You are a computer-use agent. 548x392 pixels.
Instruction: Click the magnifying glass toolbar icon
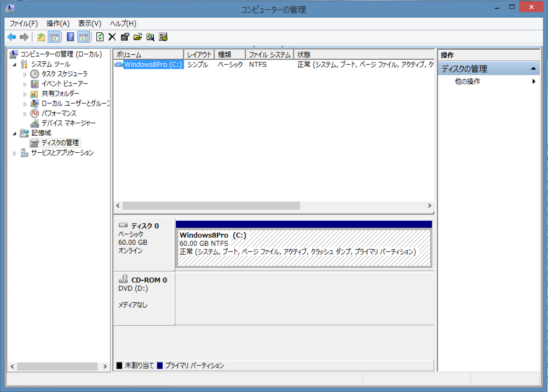pyautogui.click(x=150, y=37)
